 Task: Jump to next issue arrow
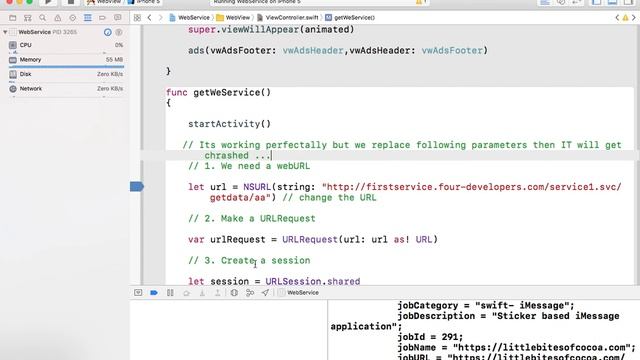pos(634,18)
